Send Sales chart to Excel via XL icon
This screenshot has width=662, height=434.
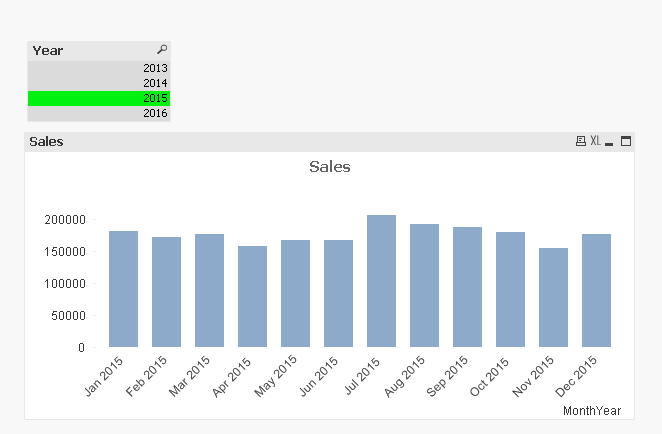click(x=595, y=142)
